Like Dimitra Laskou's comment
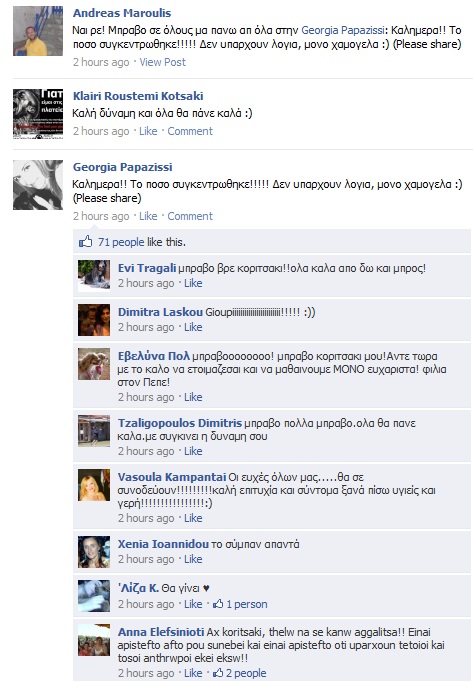The height and width of the screenshot is (681, 473). tap(193, 327)
